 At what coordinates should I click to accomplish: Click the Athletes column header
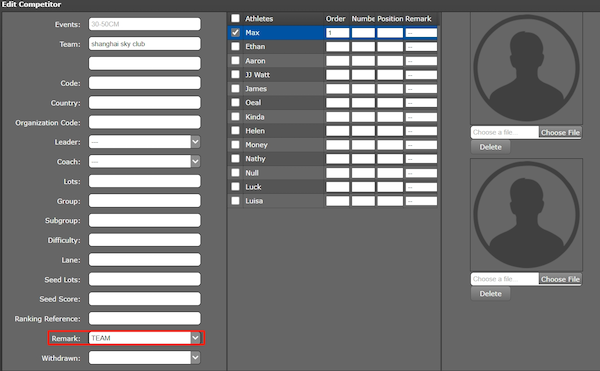259,18
